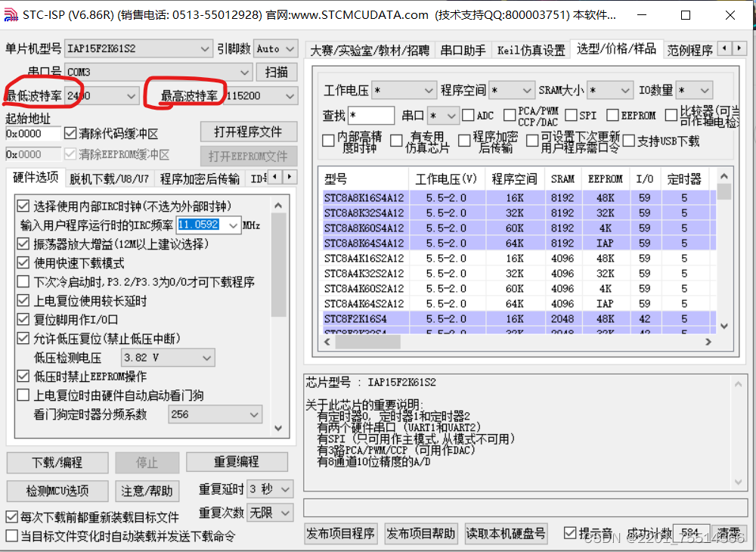
Task: Toggle 振荡器放大增益 checkbox
Action: (23, 244)
